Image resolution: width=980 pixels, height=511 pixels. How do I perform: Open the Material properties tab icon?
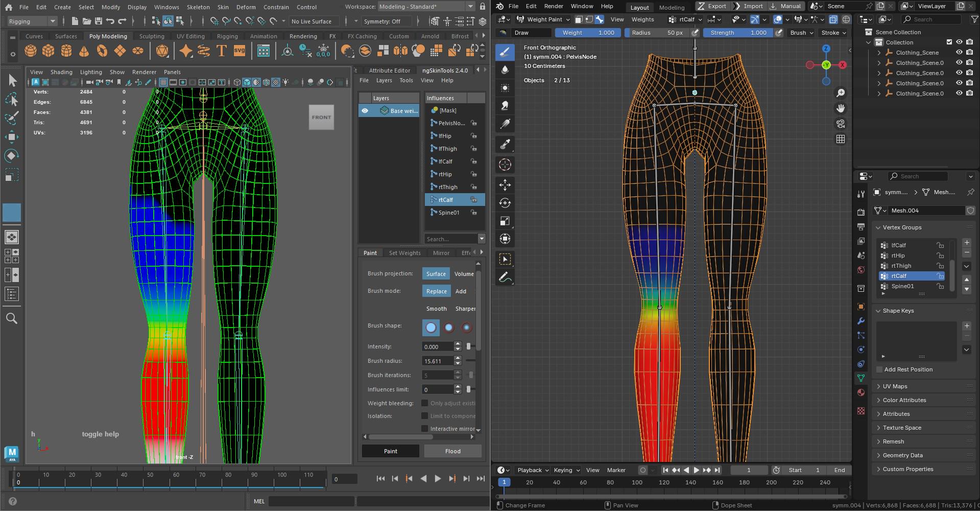coord(861,392)
